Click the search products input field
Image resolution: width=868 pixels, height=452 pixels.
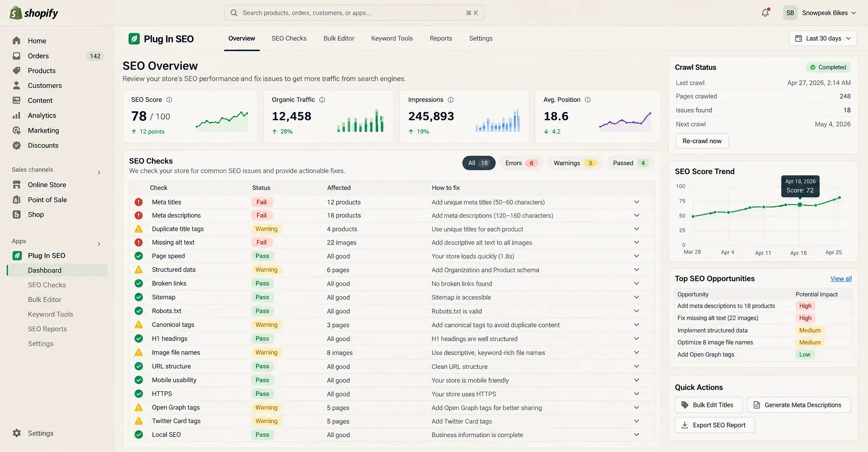(x=354, y=13)
